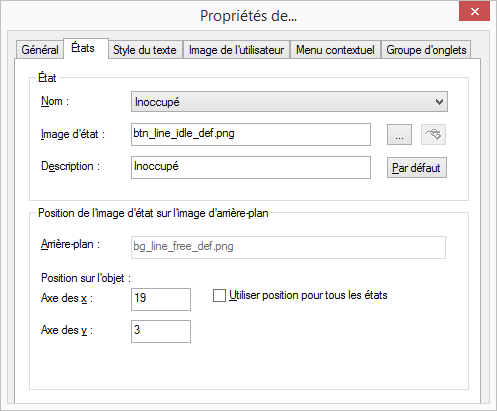
Task: Click the Image d'état field with btn_line_idle_def.png
Action: coord(251,134)
